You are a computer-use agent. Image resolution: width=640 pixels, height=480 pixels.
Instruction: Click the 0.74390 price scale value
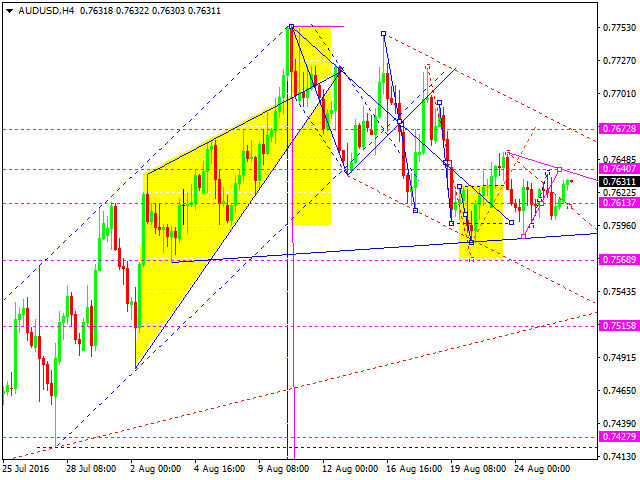coord(620,424)
